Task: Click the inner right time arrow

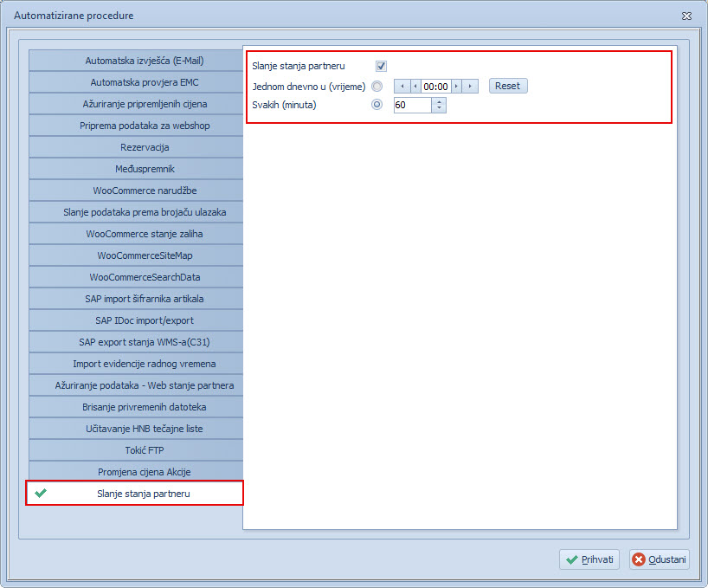Action: (x=457, y=87)
